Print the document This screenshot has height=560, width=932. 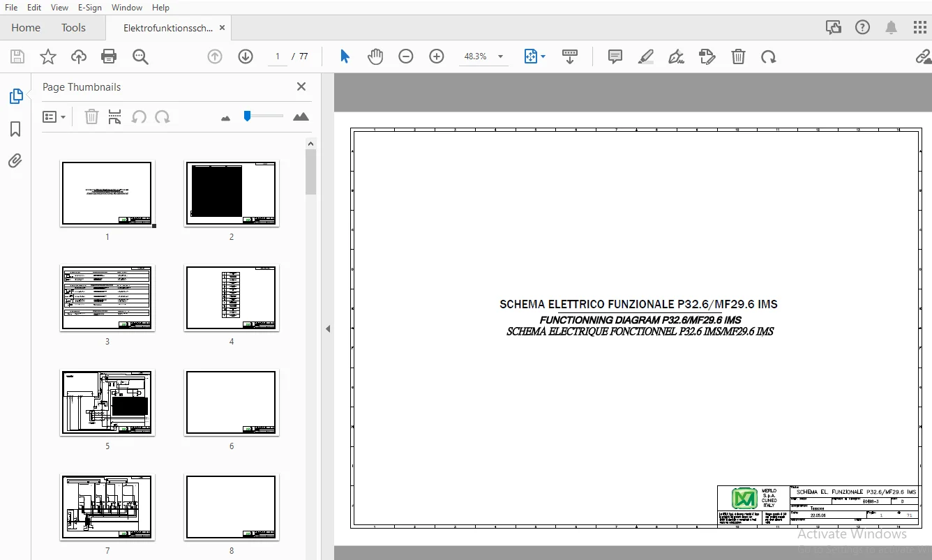[109, 57]
